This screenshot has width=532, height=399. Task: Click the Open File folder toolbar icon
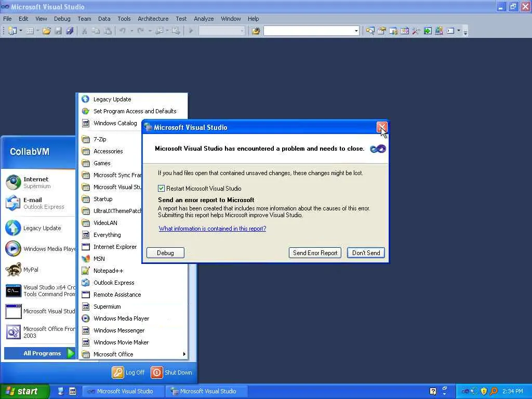(x=46, y=31)
